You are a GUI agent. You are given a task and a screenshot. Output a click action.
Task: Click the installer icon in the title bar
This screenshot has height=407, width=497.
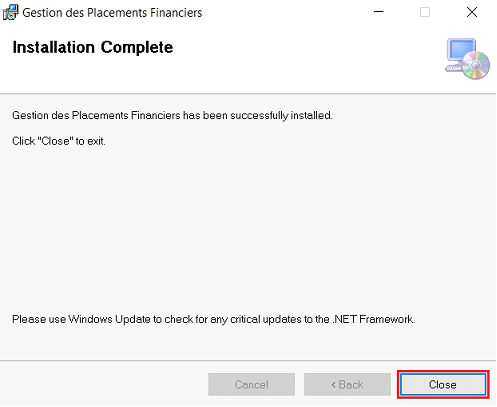10,12
